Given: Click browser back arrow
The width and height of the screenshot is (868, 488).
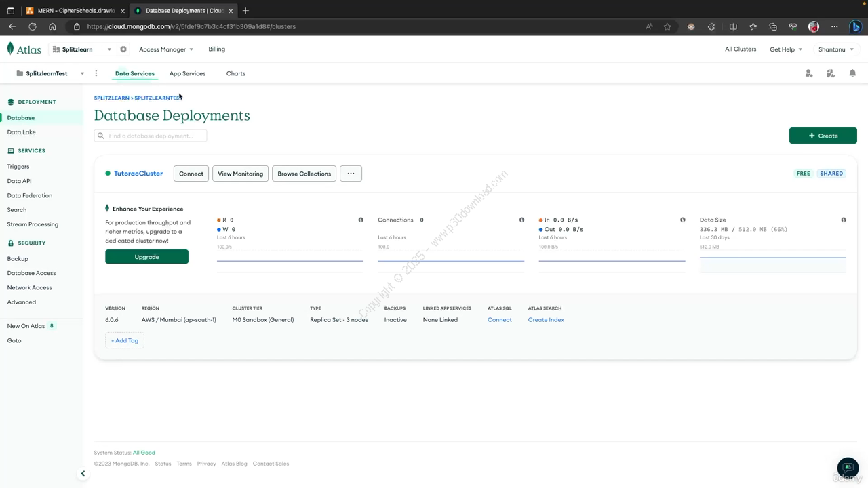Looking at the screenshot, I should [x=12, y=26].
